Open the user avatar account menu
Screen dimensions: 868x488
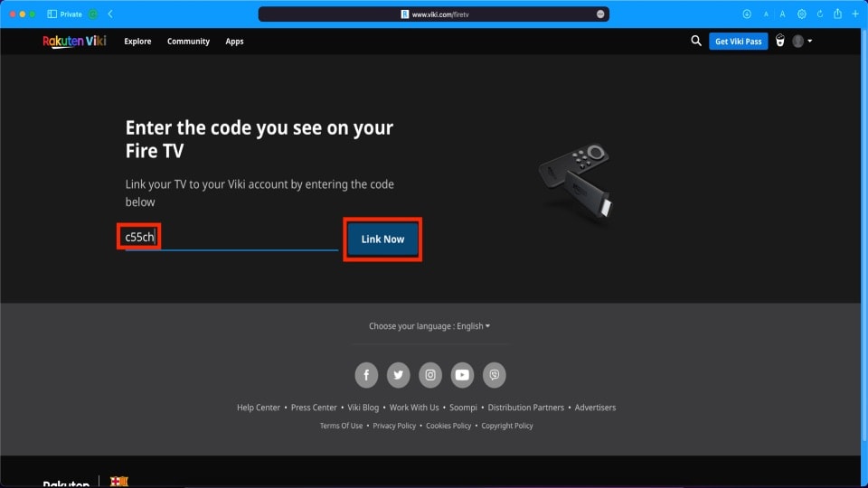(x=802, y=41)
